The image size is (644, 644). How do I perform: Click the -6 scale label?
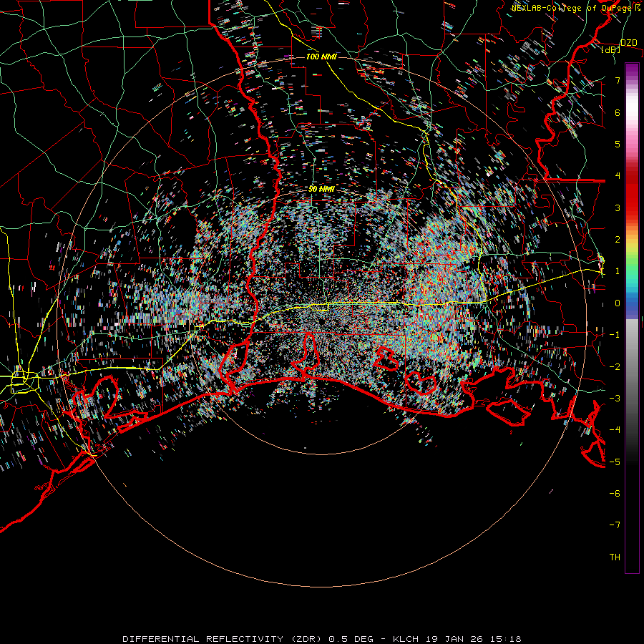coord(615,494)
